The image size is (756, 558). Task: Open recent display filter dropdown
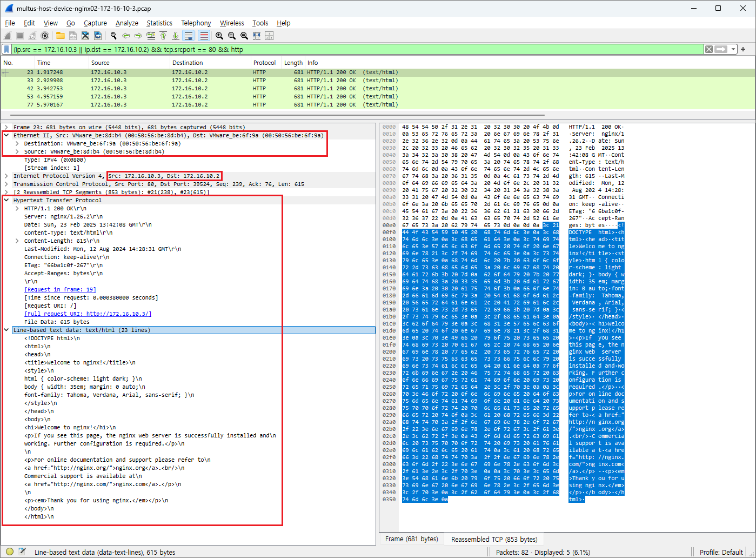pyautogui.click(x=733, y=49)
